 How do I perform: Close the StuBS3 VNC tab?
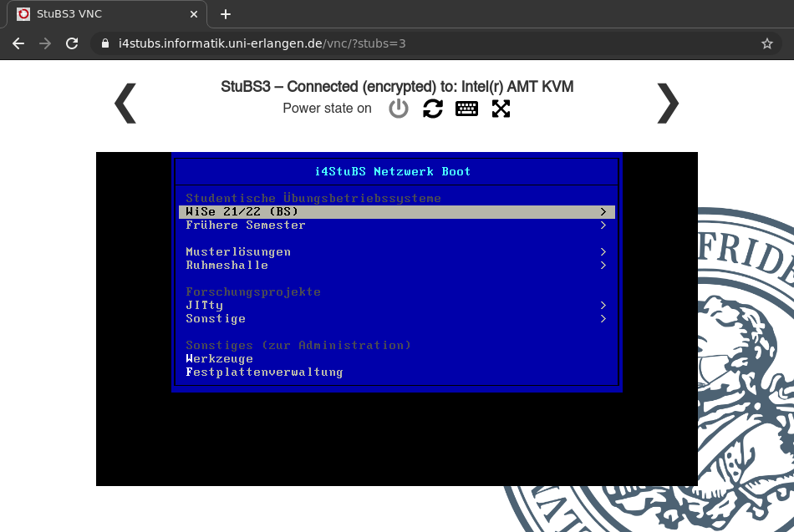[194, 14]
